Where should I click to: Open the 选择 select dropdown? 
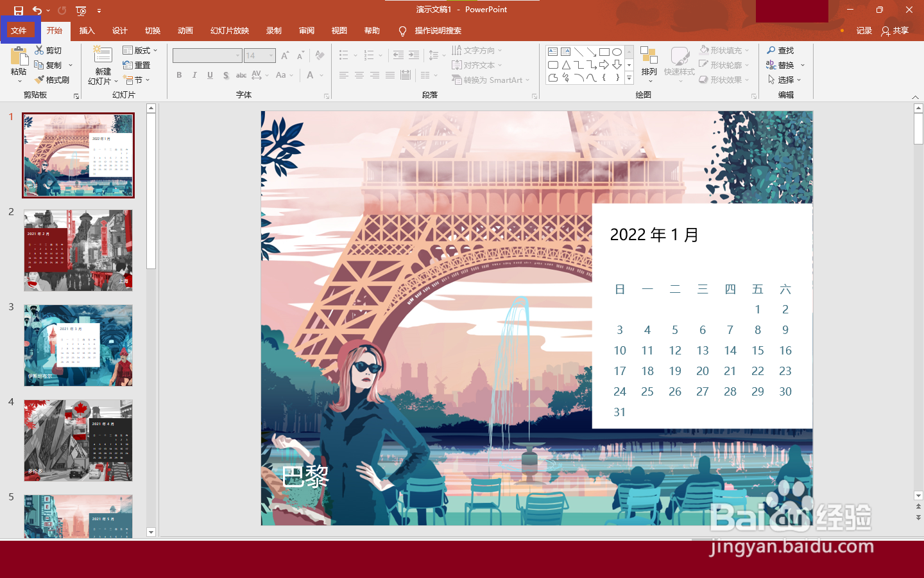pyautogui.click(x=784, y=80)
